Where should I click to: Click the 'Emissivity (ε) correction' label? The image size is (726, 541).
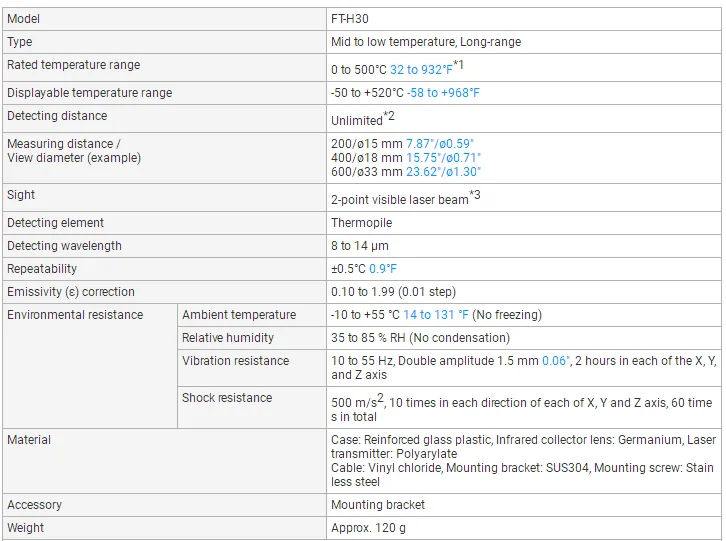[71, 292]
